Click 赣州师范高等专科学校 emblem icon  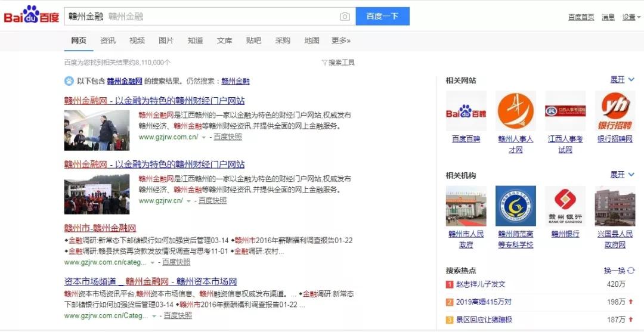(515, 206)
